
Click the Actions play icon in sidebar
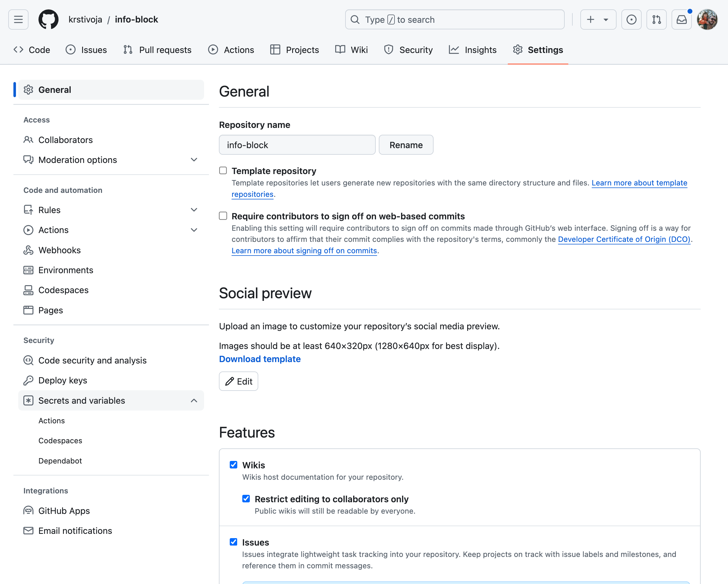click(x=29, y=230)
